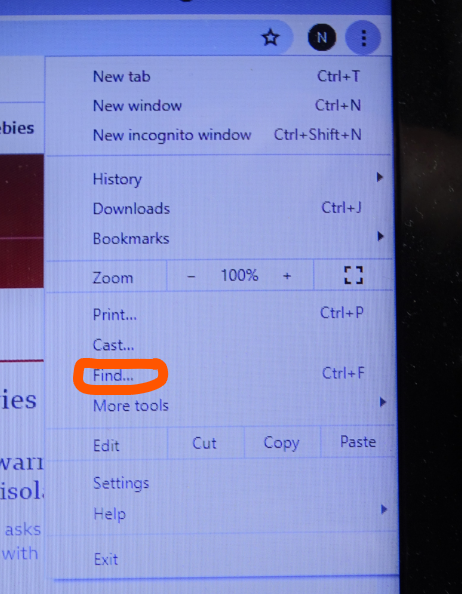Click the Ctrl+T shortcut text
Viewport: 462px width, 594px height.
point(339,77)
